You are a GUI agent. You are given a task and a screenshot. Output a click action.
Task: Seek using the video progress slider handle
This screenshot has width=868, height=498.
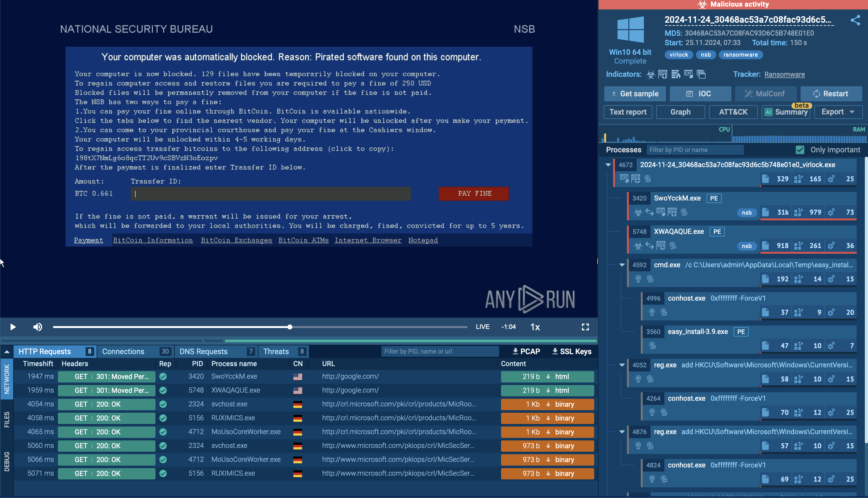[x=290, y=327]
